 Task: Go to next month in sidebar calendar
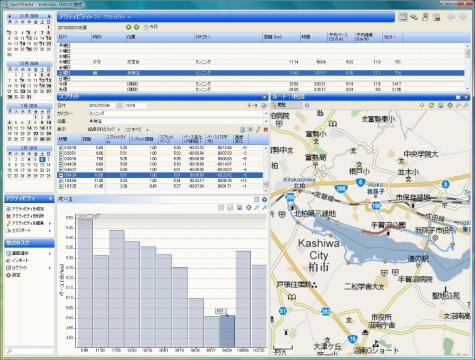tap(49, 16)
